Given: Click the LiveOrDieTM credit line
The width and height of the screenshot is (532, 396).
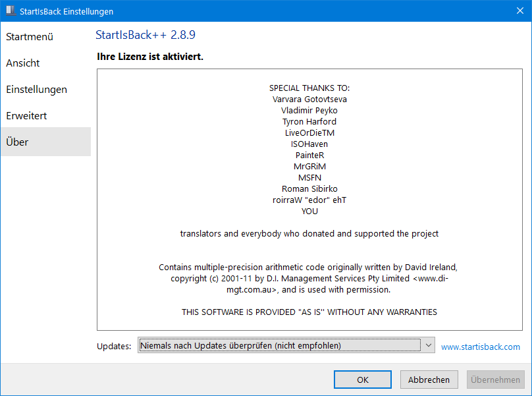Looking at the screenshot, I should (309, 133).
